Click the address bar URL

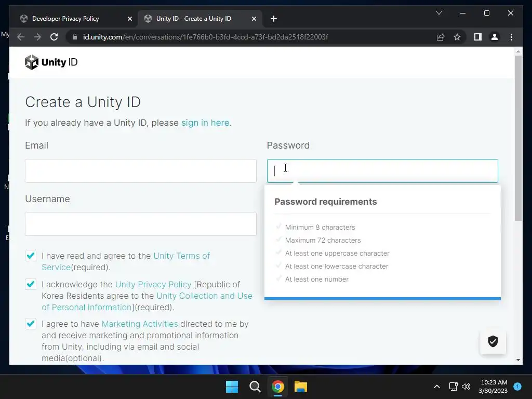[x=206, y=37]
